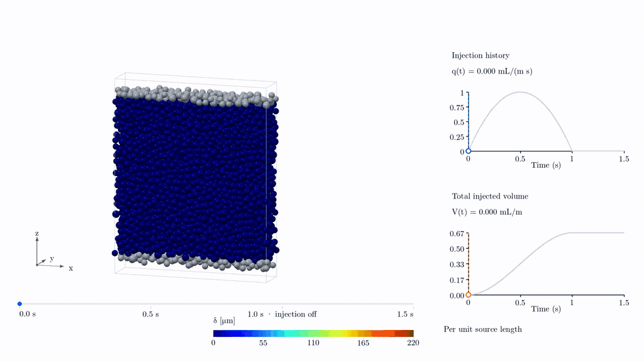Viewport: 644px width, 362px height.
Task: Click the 'Time (s)' label under injection plot
Action: (546, 165)
